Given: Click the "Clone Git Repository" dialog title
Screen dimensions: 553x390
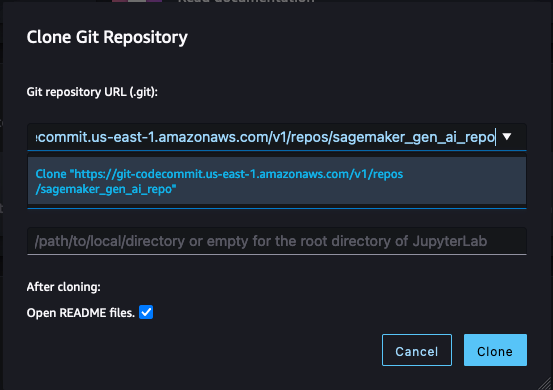Looking at the screenshot, I should pyautogui.click(x=107, y=37).
